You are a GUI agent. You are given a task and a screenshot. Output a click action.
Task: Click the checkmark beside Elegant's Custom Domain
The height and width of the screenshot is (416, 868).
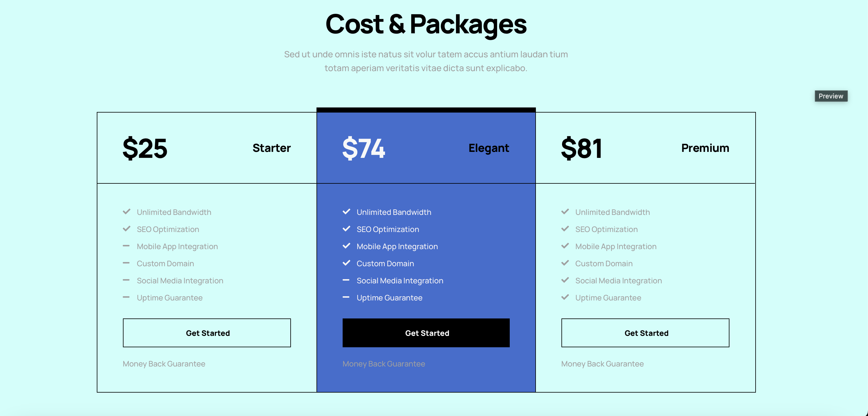tap(347, 263)
